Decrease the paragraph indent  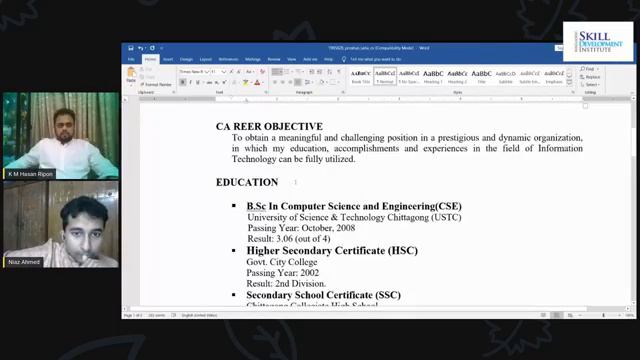tap(311, 72)
